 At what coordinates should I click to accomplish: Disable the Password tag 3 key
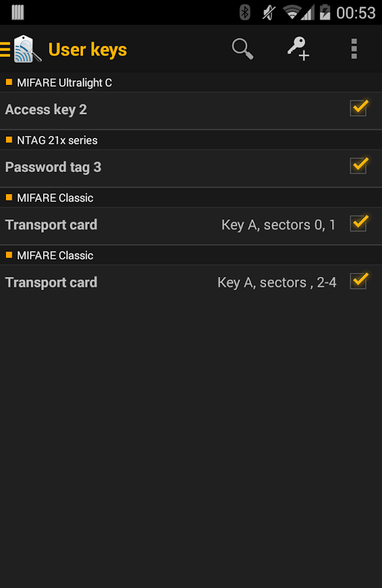358,166
